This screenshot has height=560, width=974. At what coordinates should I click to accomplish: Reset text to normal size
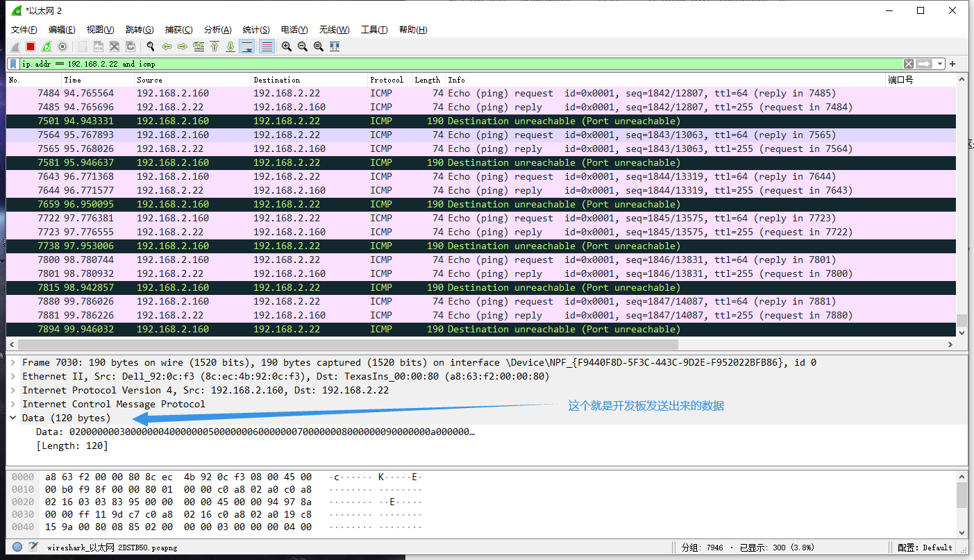pos(319,46)
